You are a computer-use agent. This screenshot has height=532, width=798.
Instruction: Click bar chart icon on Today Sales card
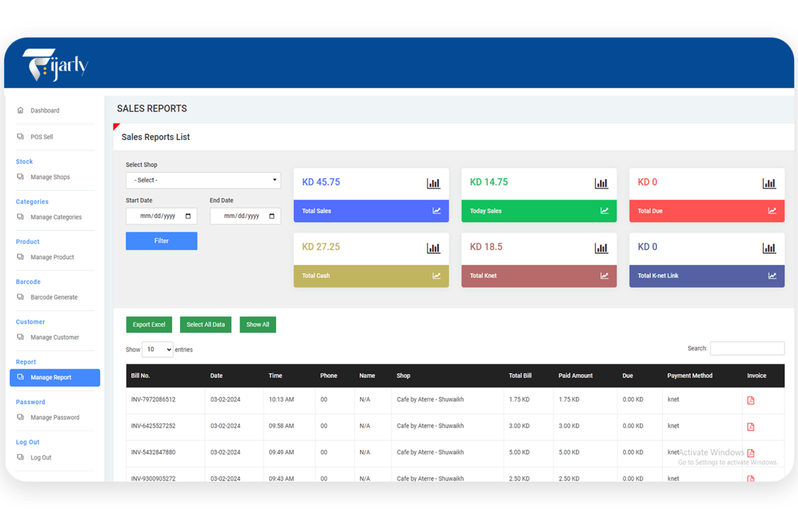click(x=601, y=184)
